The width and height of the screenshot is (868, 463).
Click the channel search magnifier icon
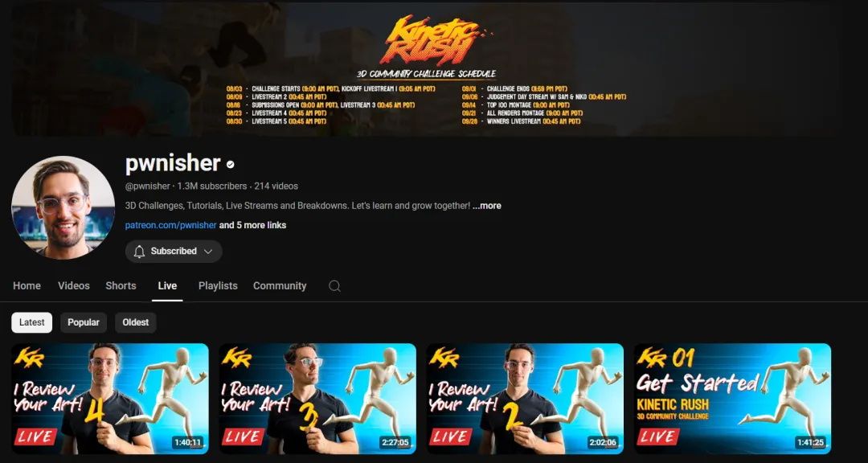pos(334,286)
